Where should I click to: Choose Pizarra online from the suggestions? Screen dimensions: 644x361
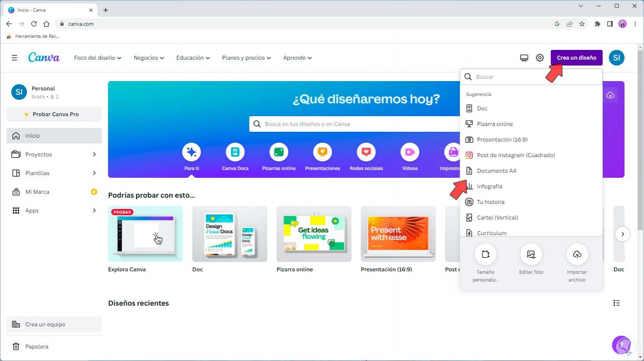coord(531,124)
